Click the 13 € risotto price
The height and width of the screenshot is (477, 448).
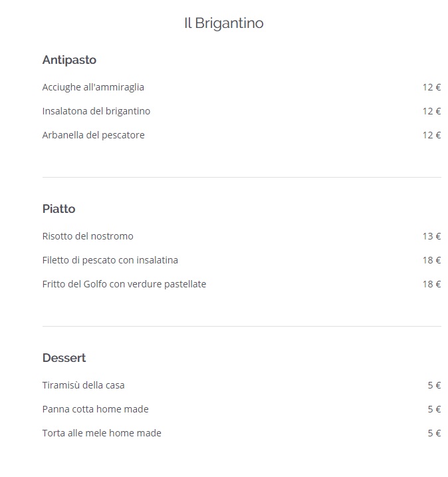coord(431,236)
